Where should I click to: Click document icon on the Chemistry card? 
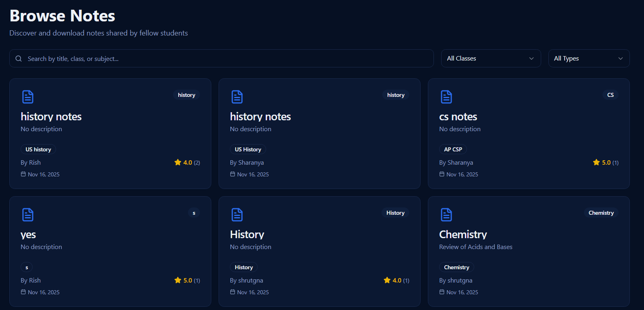point(446,215)
